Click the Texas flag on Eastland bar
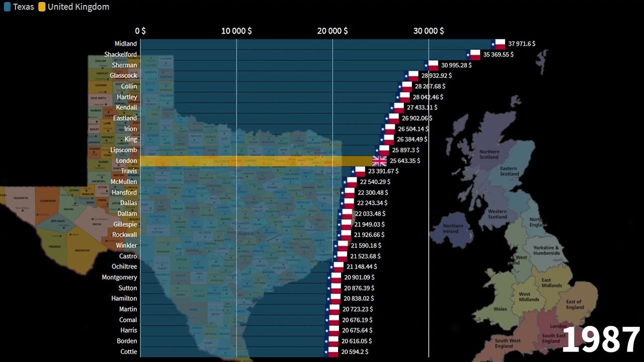The height and width of the screenshot is (362, 644). tap(391, 118)
